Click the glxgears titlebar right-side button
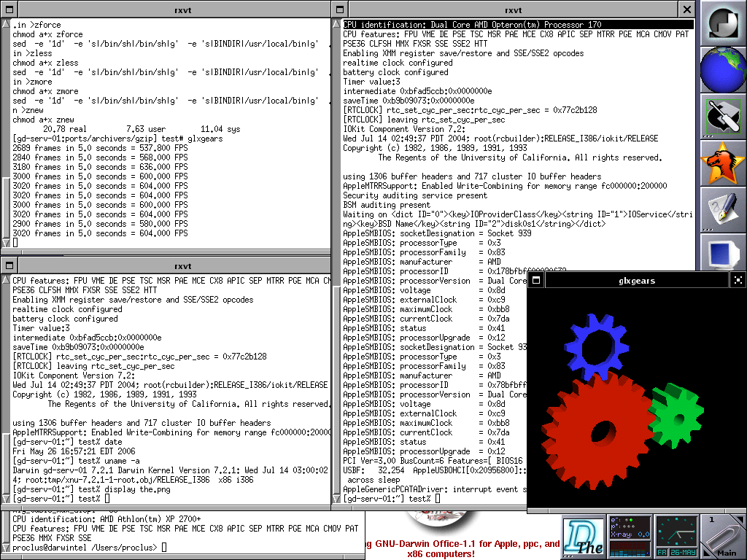This screenshot has height=560, width=747. pyautogui.click(x=738, y=281)
